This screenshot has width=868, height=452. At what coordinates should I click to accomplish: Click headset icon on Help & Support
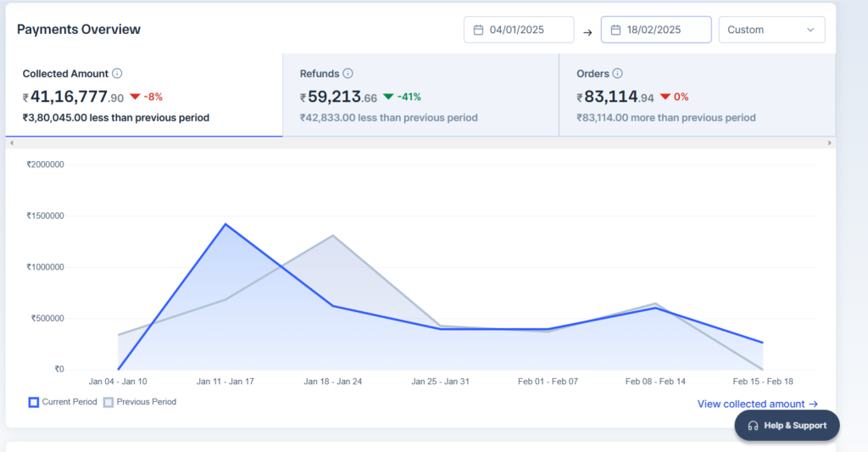(753, 426)
